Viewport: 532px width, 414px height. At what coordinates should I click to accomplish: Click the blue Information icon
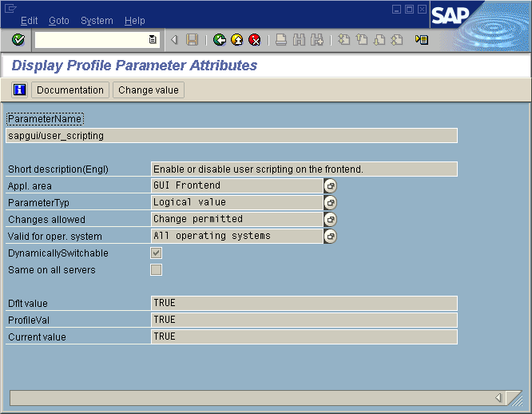coord(19,90)
